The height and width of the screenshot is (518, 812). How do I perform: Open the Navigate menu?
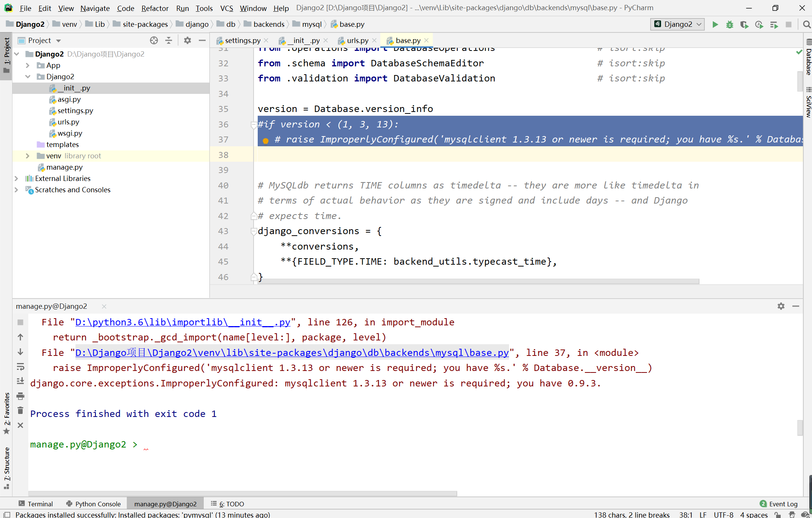[95, 8]
